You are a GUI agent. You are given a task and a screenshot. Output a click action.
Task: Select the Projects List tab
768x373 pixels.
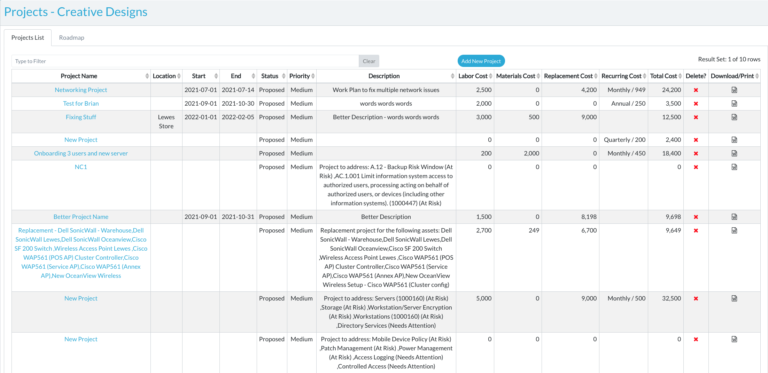pyautogui.click(x=27, y=38)
